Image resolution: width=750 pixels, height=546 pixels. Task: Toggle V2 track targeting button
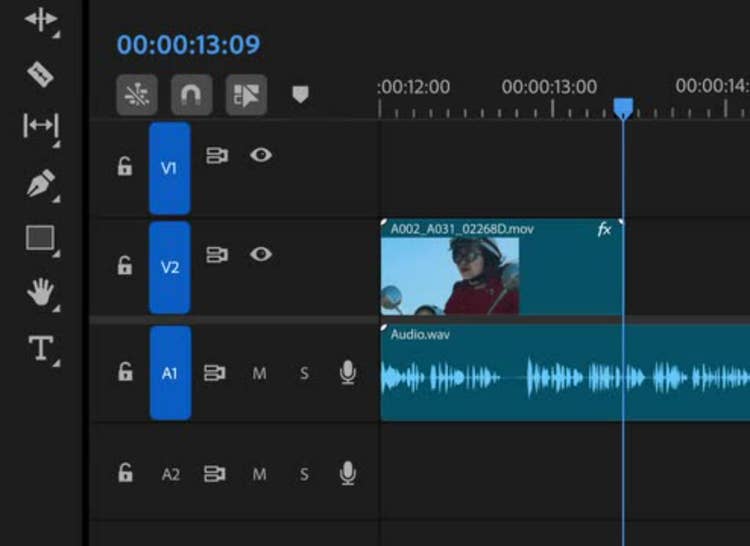(170, 267)
